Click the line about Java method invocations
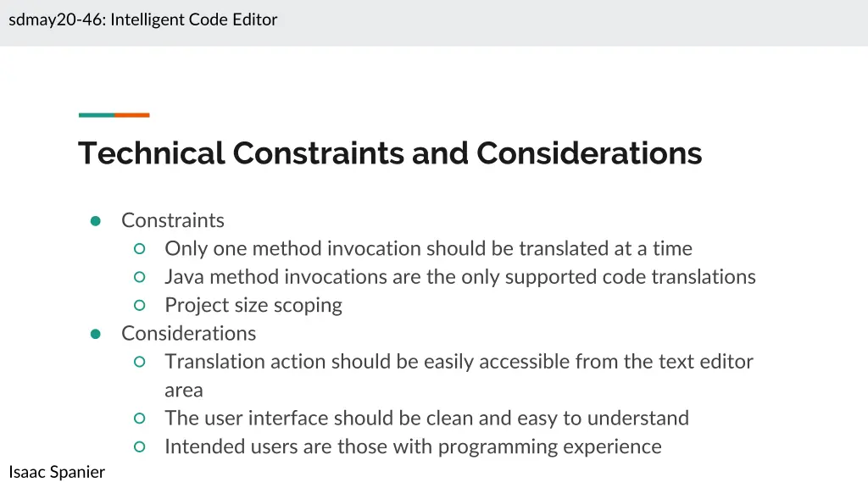This screenshot has height=488, width=868. point(459,277)
